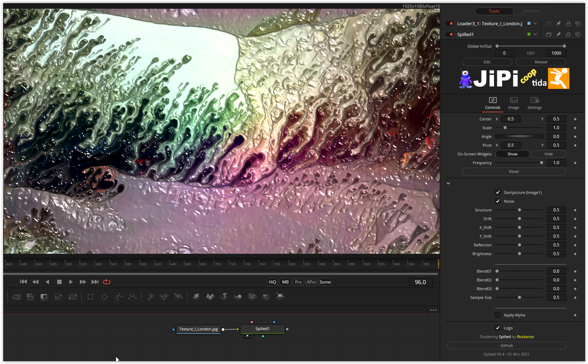The width and height of the screenshot is (588, 364).
Task: Toggle MB motion blur mode
Action: [285, 282]
